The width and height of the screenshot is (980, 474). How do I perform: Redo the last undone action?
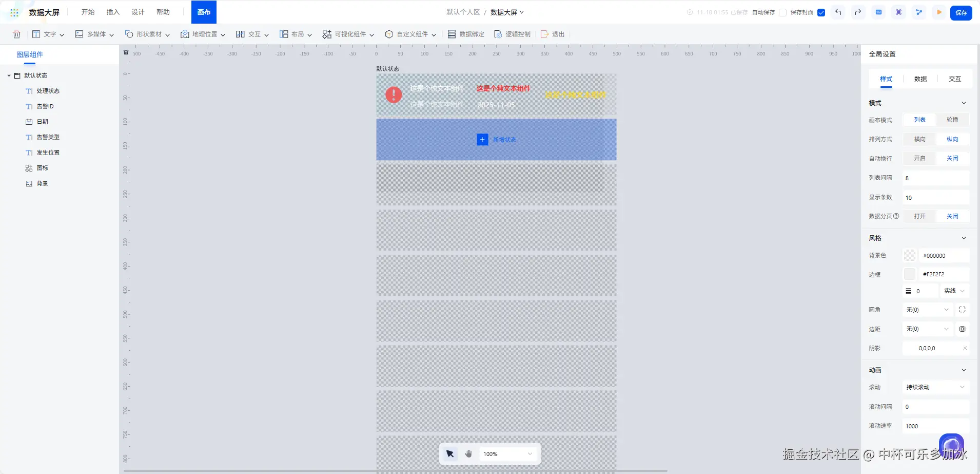pos(858,12)
